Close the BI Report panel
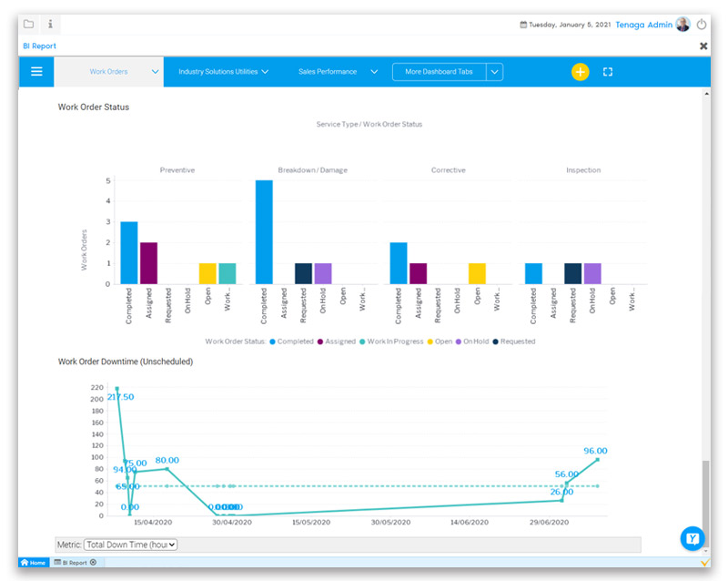Image resolution: width=728 pixels, height=581 pixels. pos(703,46)
